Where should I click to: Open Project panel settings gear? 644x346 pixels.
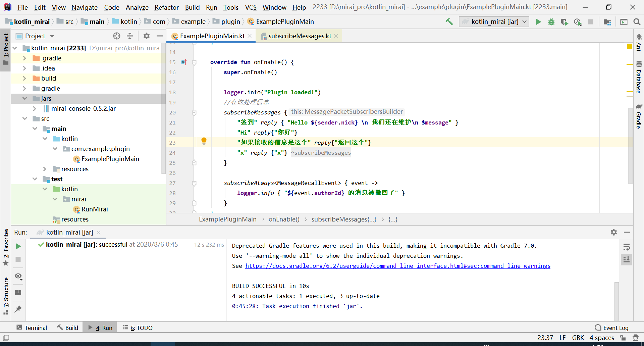click(147, 36)
